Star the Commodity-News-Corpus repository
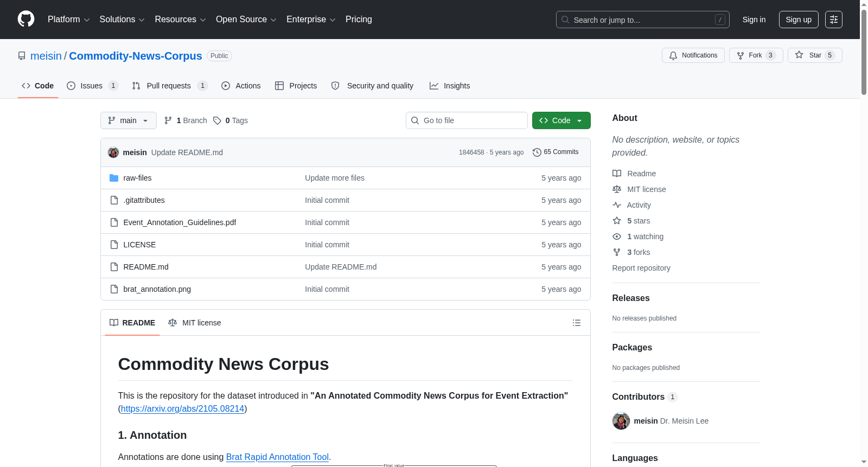The width and height of the screenshot is (868, 467). point(814,55)
